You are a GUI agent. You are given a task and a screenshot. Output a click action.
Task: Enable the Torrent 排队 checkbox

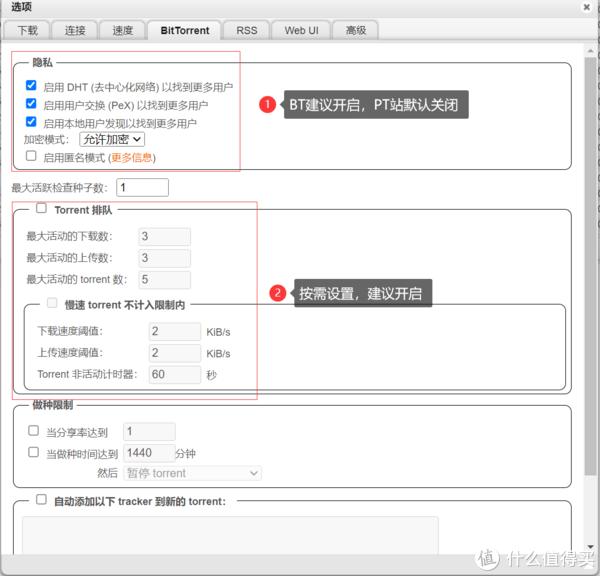point(41,208)
